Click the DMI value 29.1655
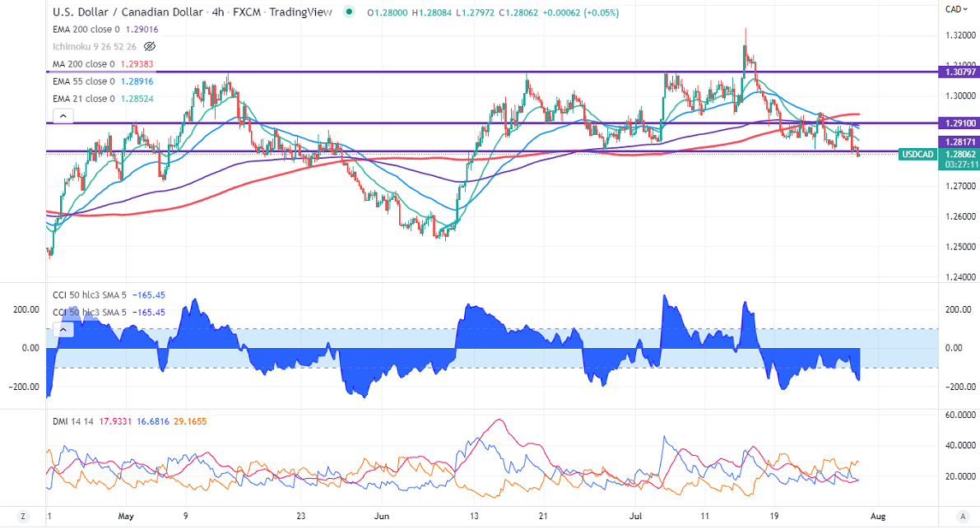The image size is (980, 529). coord(190,421)
